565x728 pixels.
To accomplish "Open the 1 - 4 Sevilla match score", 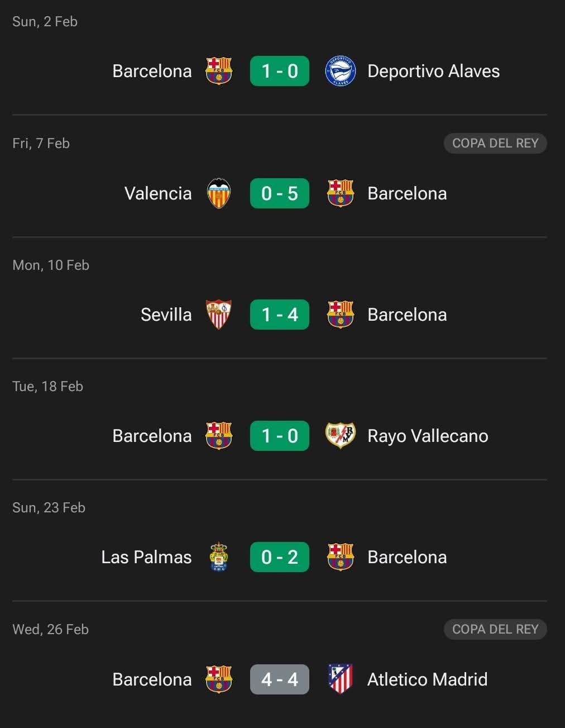I will click(280, 315).
